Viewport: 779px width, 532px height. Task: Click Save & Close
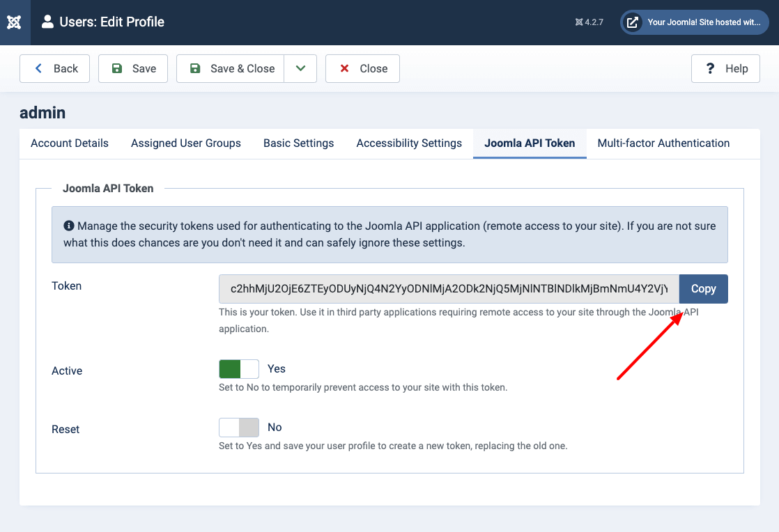coord(231,68)
